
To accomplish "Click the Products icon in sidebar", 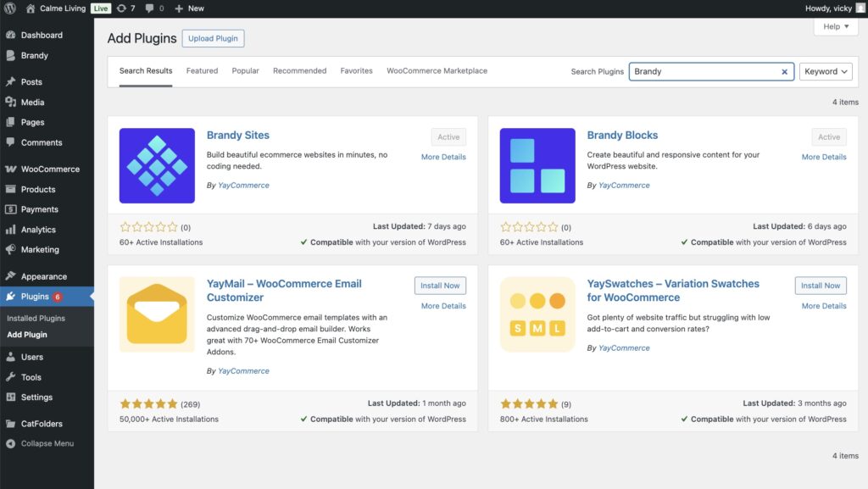I will click(x=10, y=189).
